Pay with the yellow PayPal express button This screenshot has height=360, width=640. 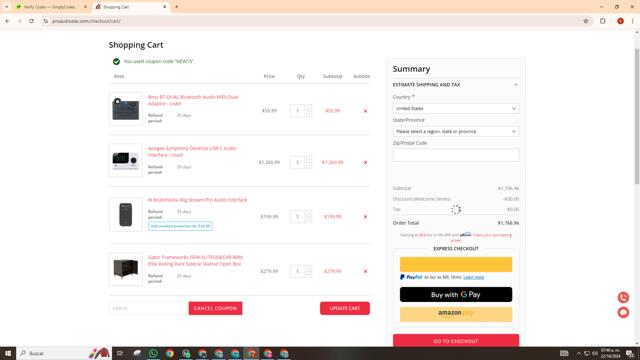[456, 264]
